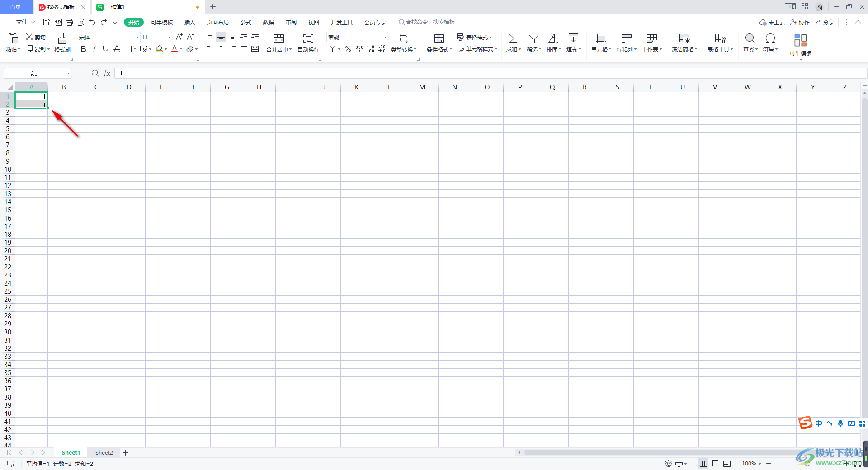Image resolution: width=868 pixels, height=470 pixels.
Task: Open the 文件 (File) menu
Action: (x=21, y=22)
